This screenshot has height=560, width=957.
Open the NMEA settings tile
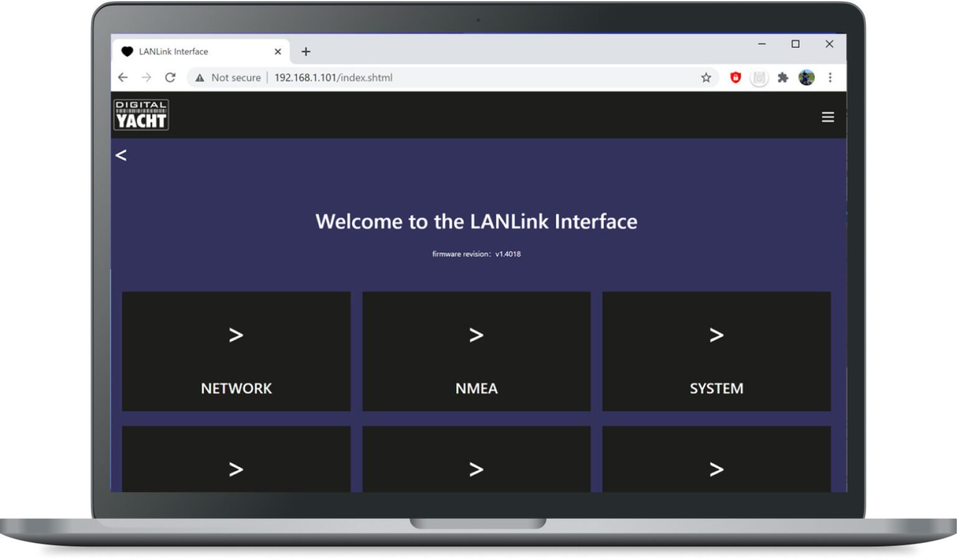[x=477, y=351]
